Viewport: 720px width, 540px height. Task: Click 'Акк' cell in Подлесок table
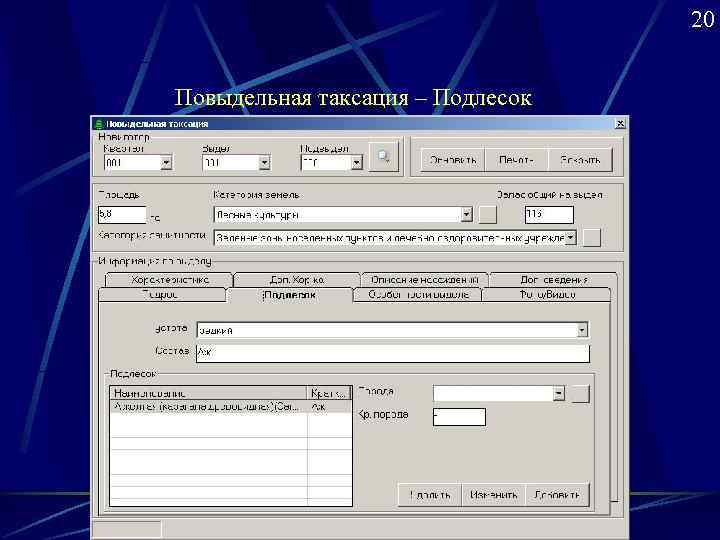pyautogui.click(x=329, y=407)
